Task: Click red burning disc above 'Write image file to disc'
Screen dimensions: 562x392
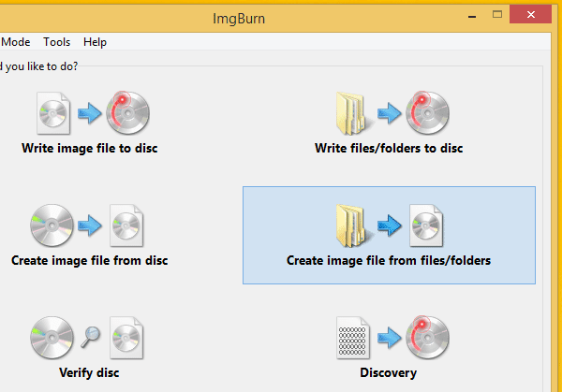Action: click(x=127, y=113)
